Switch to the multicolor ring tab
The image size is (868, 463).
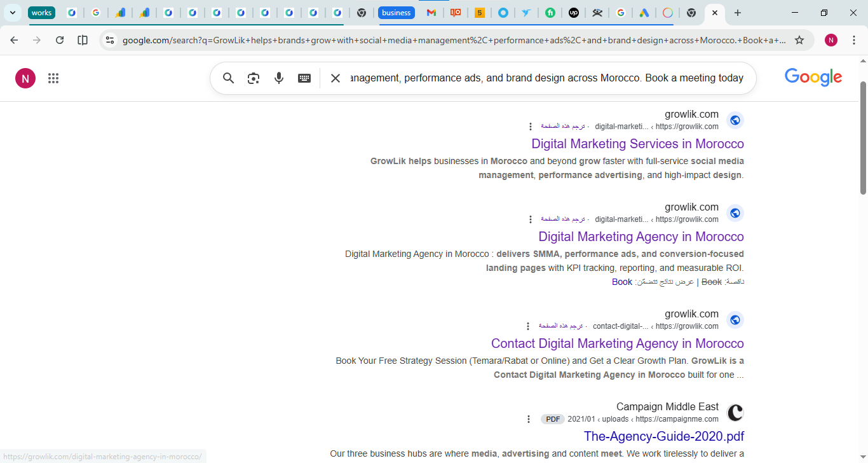(668, 13)
